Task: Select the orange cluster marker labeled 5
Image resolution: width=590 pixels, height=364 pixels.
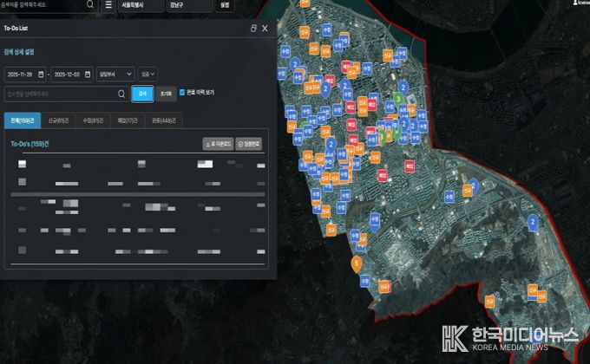Action: pyautogui.click(x=356, y=263)
